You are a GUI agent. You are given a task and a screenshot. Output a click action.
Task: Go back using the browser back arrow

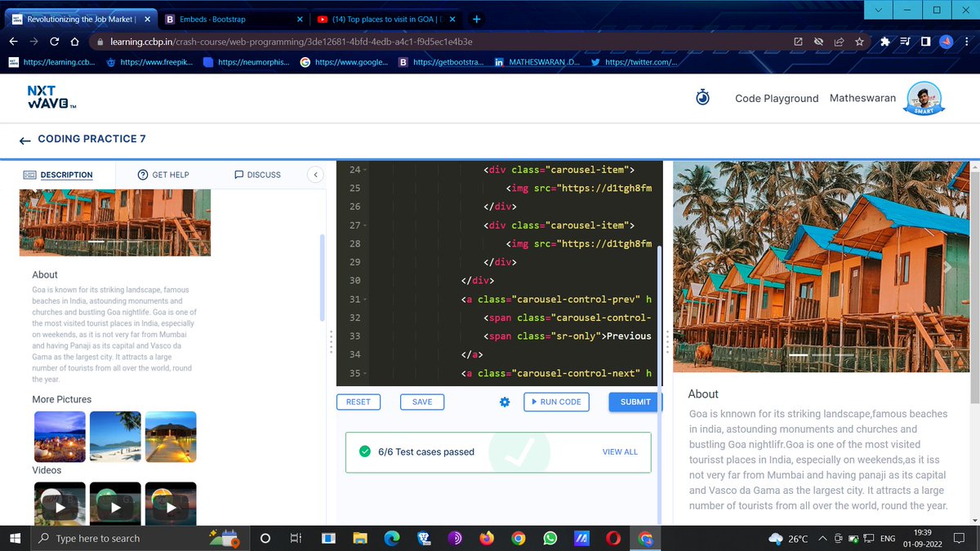tap(14, 42)
